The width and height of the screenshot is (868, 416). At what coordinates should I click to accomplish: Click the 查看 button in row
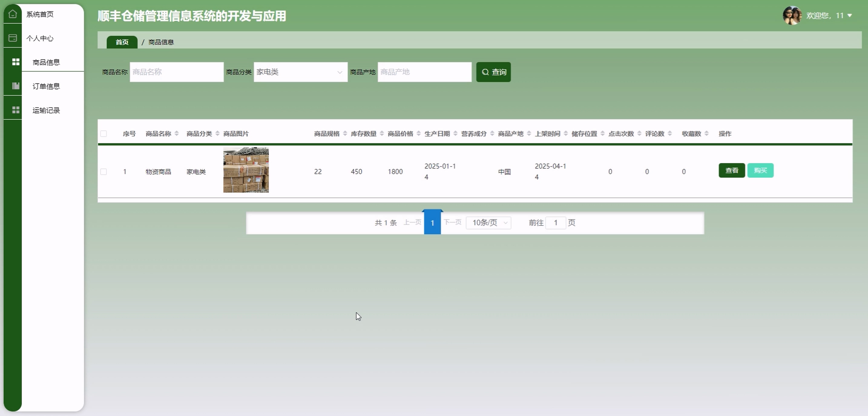click(732, 170)
